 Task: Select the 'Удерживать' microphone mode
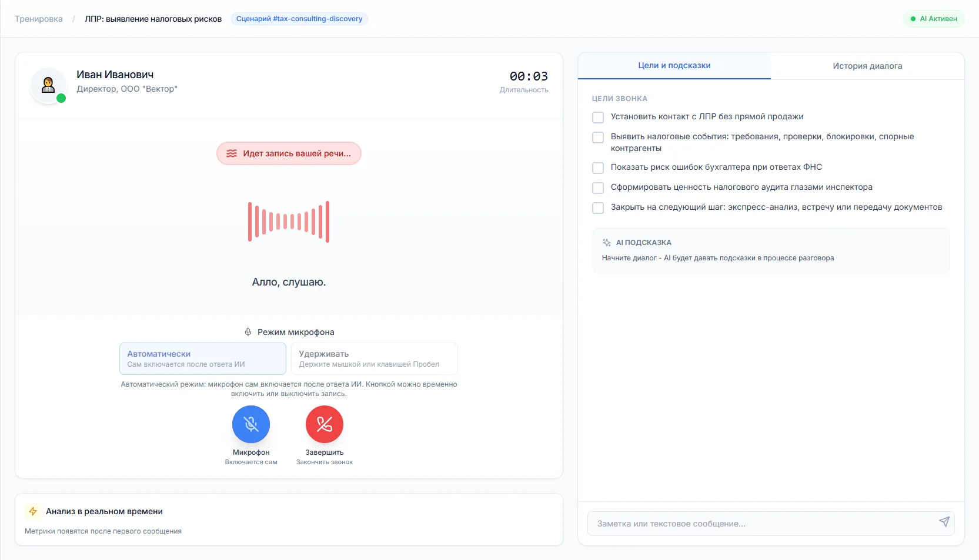tap(375, 358)
